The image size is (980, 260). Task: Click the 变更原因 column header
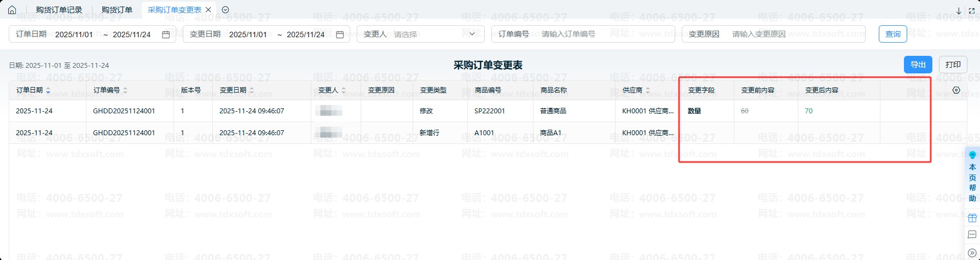pyautogui.click(x=381, y=90)
